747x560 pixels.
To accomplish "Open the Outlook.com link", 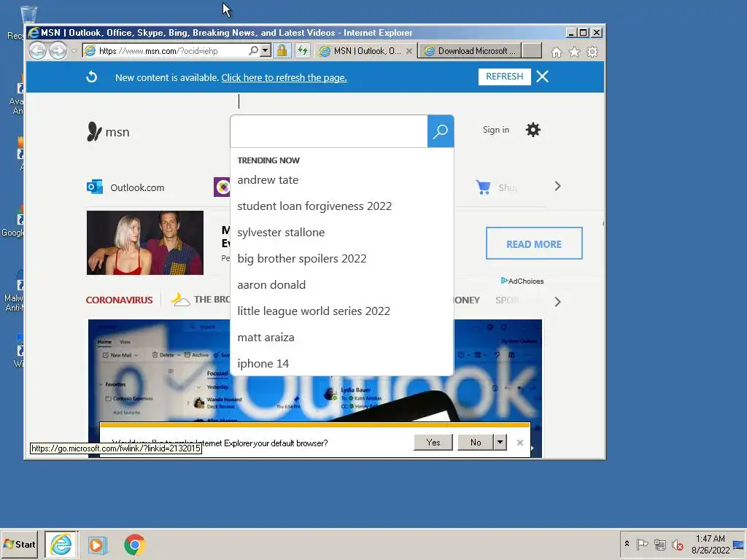I will 137,187.
